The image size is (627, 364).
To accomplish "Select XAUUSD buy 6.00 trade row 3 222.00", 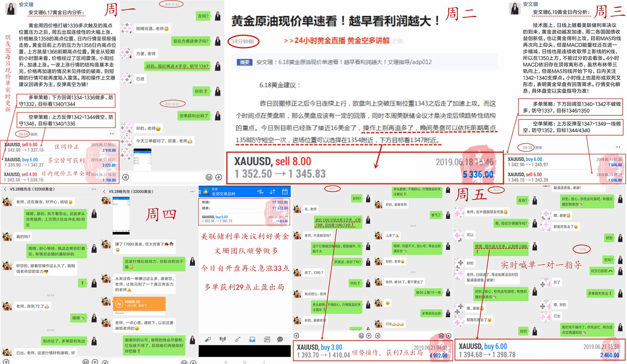I will click(x=60, y=162).
